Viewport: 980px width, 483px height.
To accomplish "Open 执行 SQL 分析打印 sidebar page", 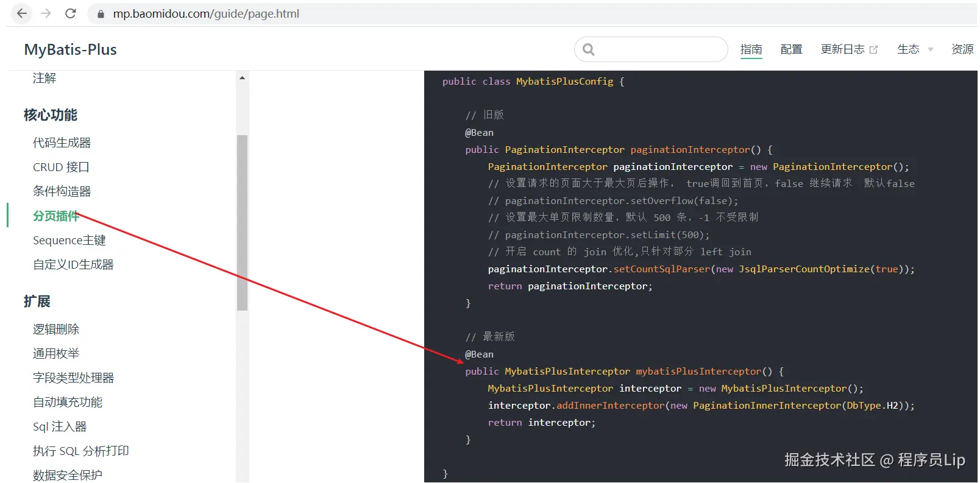I will click(81, 451).
